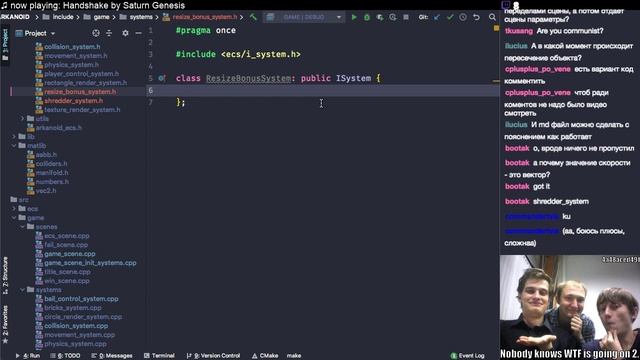
Task: Open Search Everywhere magnifier
Action: pos(492,17)
